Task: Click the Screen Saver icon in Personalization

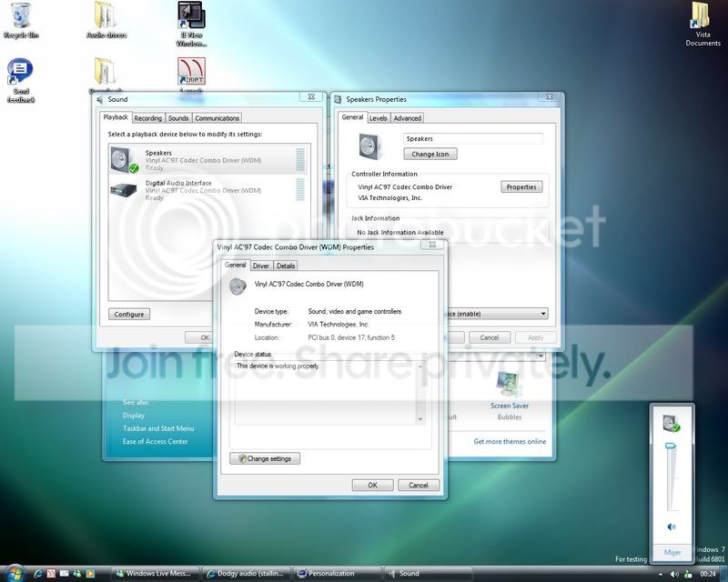Action: [509, 384]
